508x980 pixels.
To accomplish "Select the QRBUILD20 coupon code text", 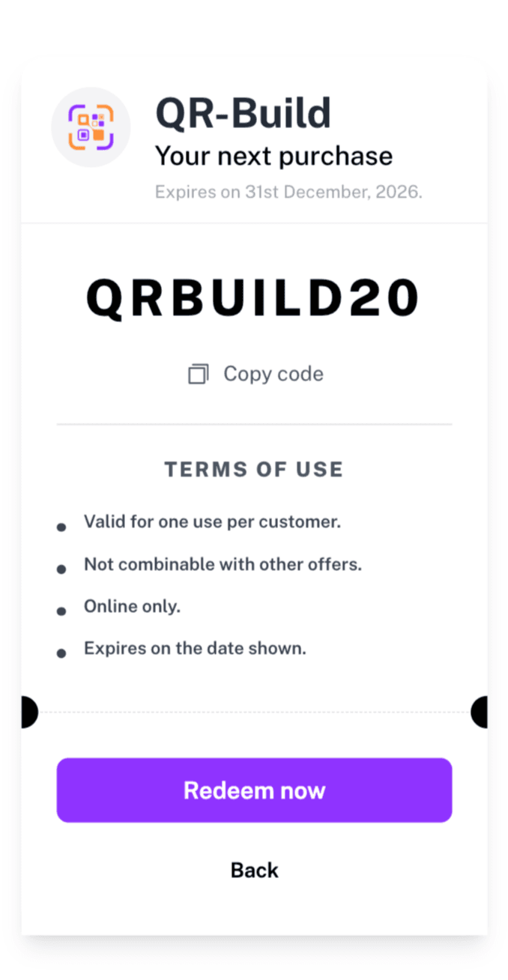I will point(253,299).
